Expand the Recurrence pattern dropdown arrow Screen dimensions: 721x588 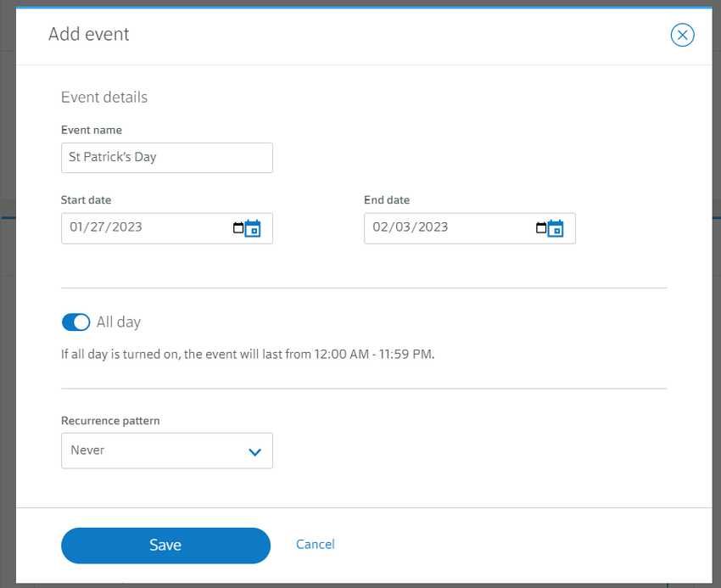tap(254, 451)
